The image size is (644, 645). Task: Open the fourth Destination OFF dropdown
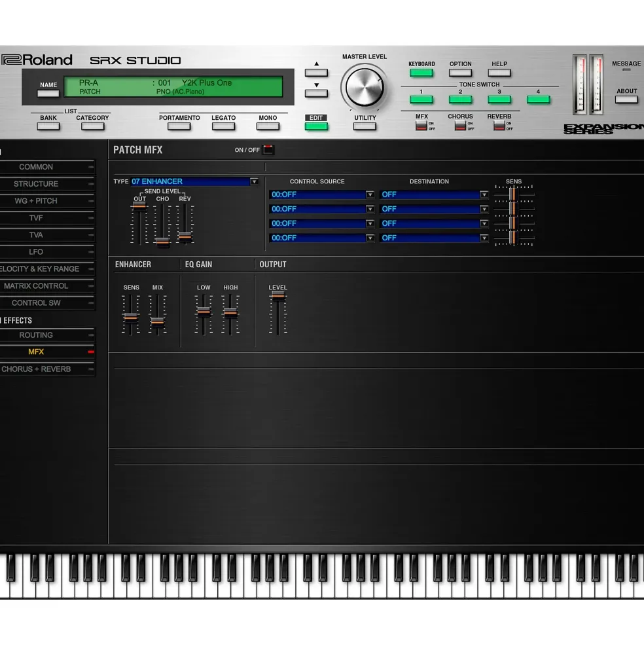coord(434,237)
